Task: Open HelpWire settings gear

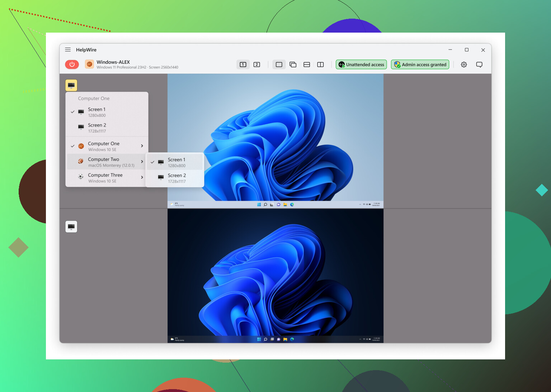Action: tap(464, 64)
